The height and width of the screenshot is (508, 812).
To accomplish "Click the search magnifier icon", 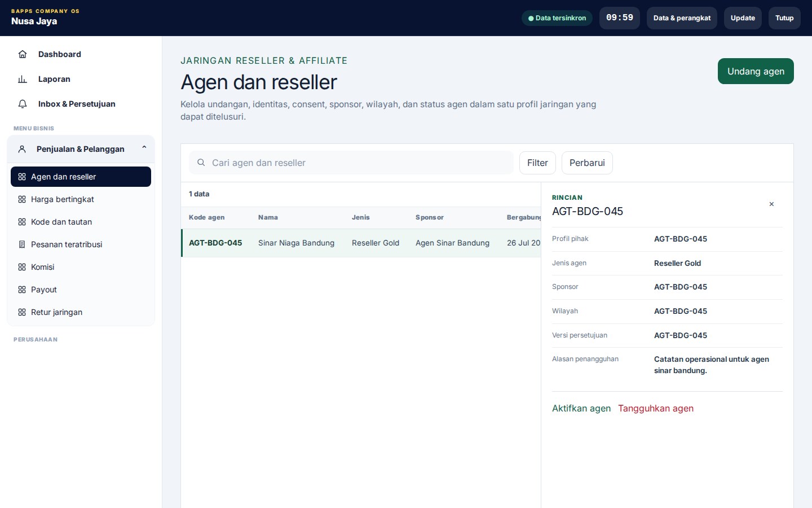I will 201,163.
